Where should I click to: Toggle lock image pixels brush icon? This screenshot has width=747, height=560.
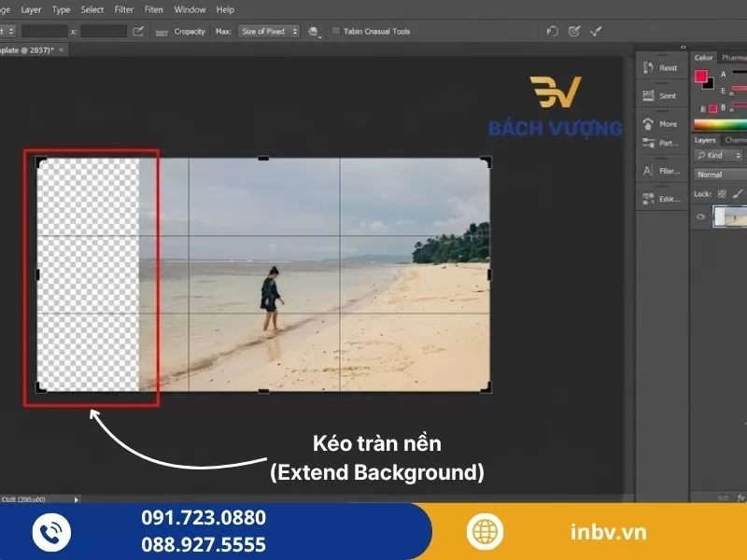(x=738, y=194)
